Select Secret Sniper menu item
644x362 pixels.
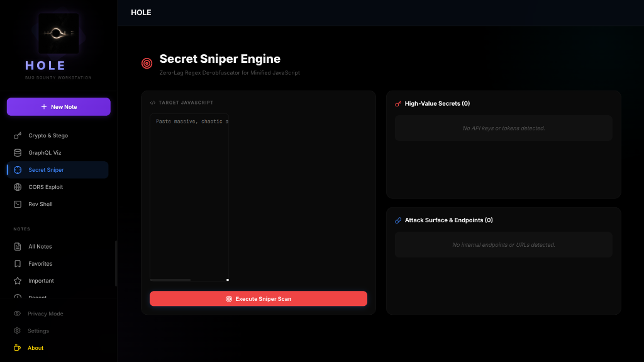click(57, 170)
